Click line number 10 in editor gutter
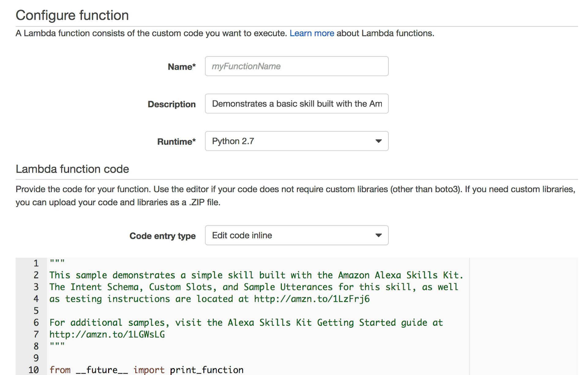 34,370
